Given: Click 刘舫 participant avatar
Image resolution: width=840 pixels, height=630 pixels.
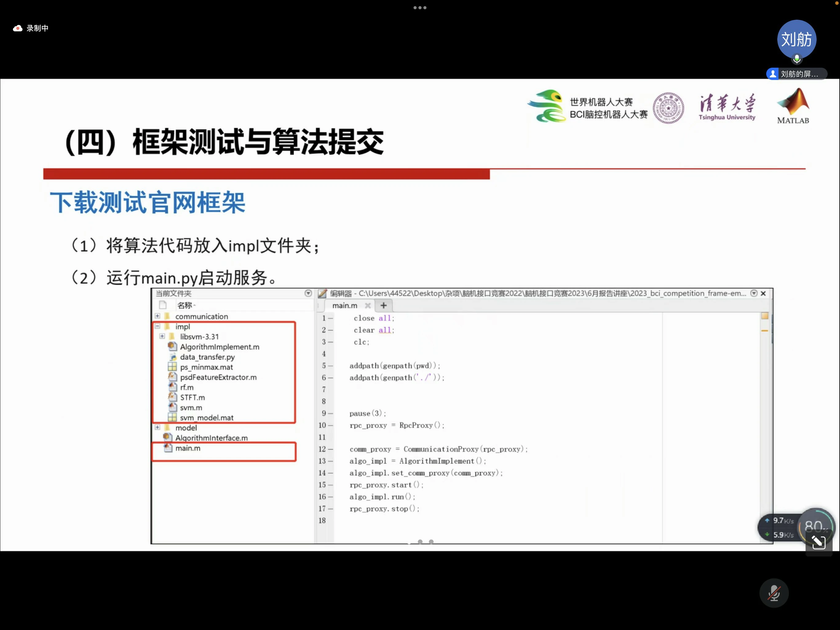Looking at the screenshot, I should (x=796, y=39).
